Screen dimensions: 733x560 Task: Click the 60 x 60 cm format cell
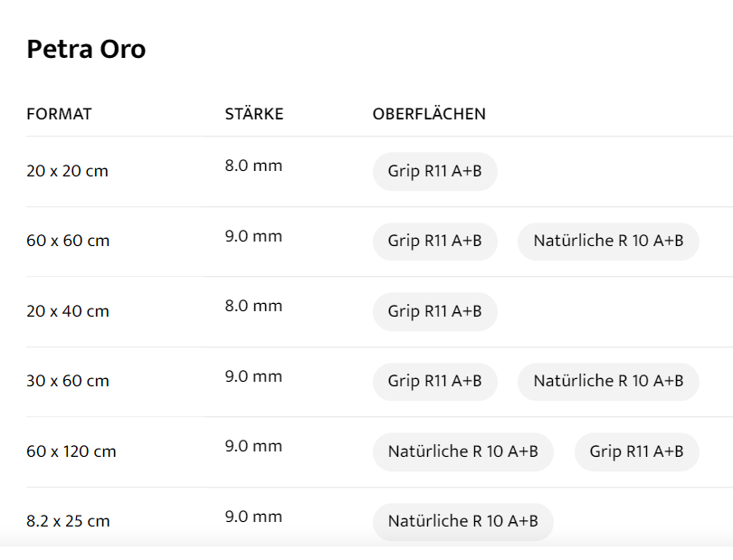[x=67, y=241]
